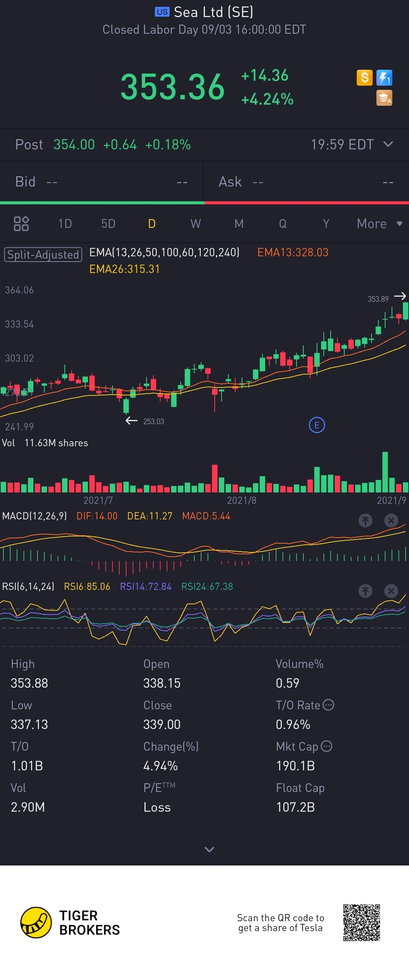This screenshot has height=980, width=409.
Task: Tap the US market flag badge
Action: click(162, 12)
